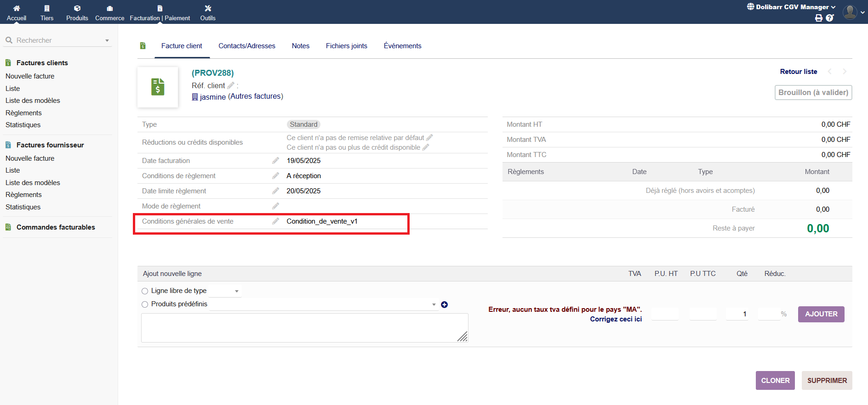
Task: Open the Fichiers joints tab
Action: pyautogui.click(x=346, y=46)
